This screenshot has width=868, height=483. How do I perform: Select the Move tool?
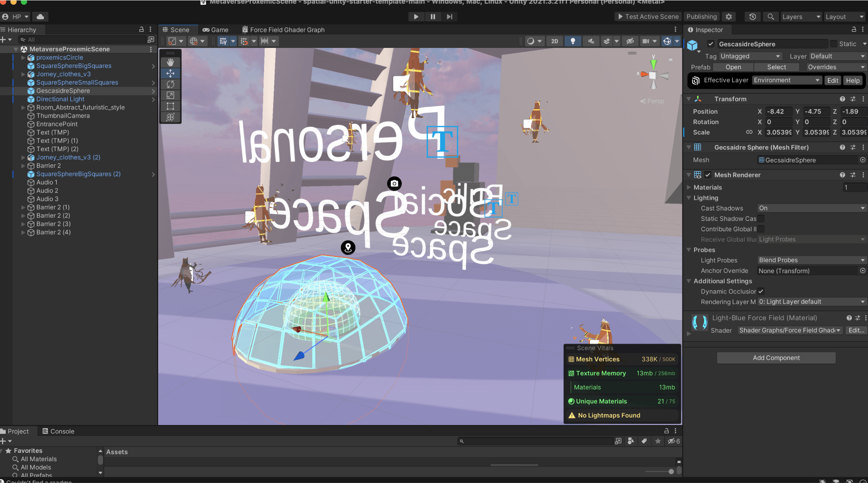pos(170,73)
